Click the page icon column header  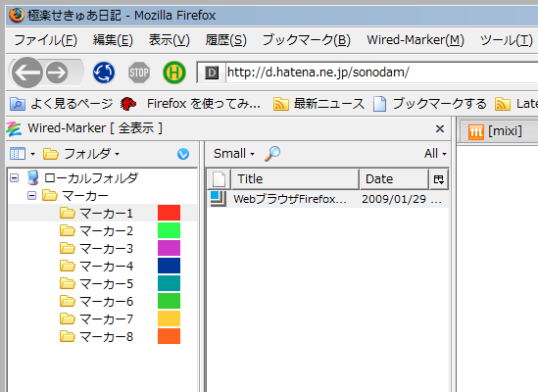pos(219,179)
